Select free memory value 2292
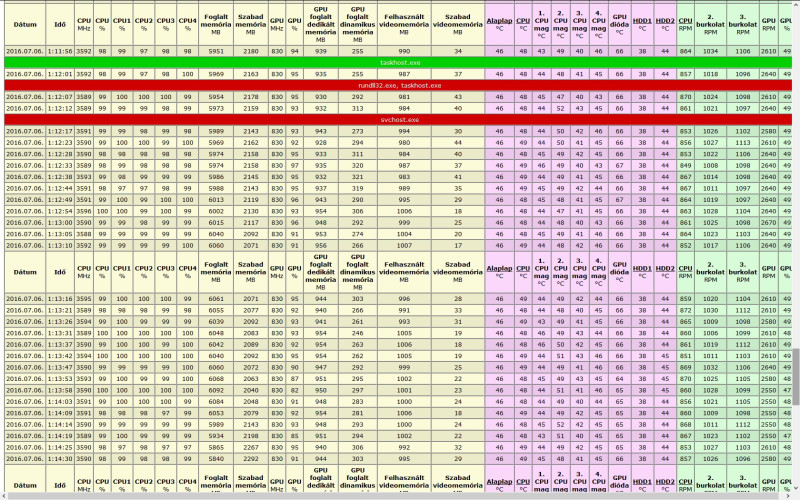The width and height of the screenshot is (800, 500). (x=251, y=459)
